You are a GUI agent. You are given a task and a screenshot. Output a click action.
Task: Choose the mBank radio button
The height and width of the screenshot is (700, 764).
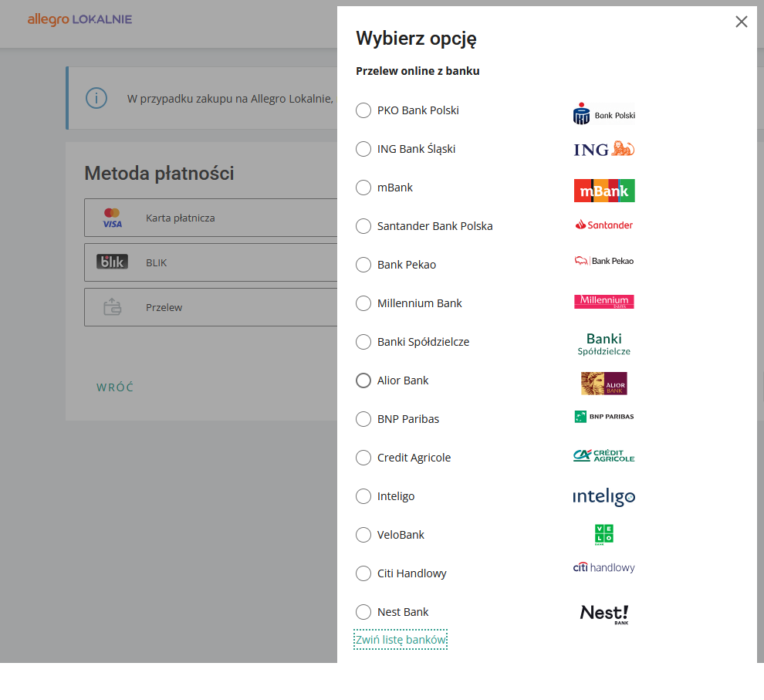(x=363, y=188)
